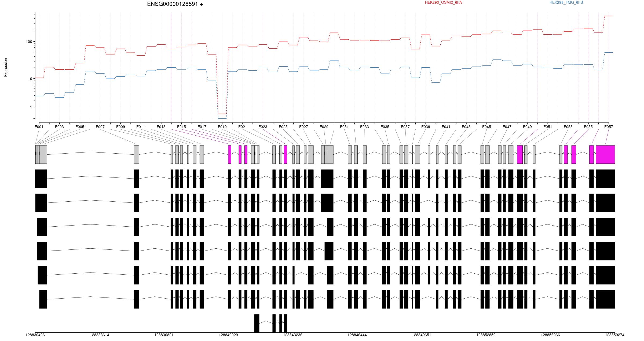The image size is (644, 341).
Task: Click exon label E051
Action: (548, 127)
